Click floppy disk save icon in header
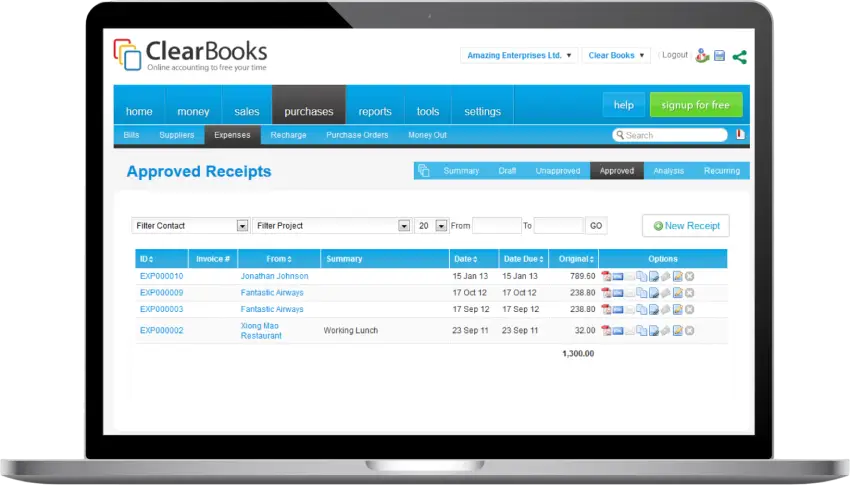This screenshot has width=850, height=485. [719, 56]
